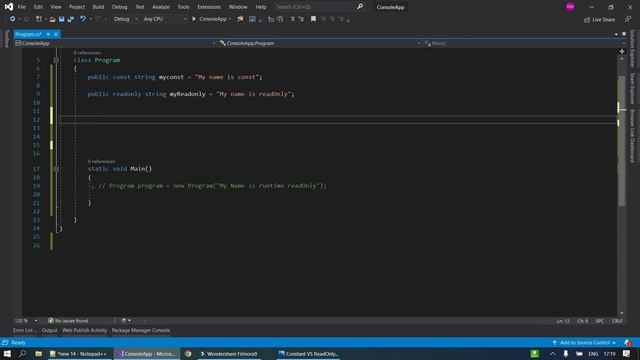Click the Open File folder icon

(x=52, y=19)
